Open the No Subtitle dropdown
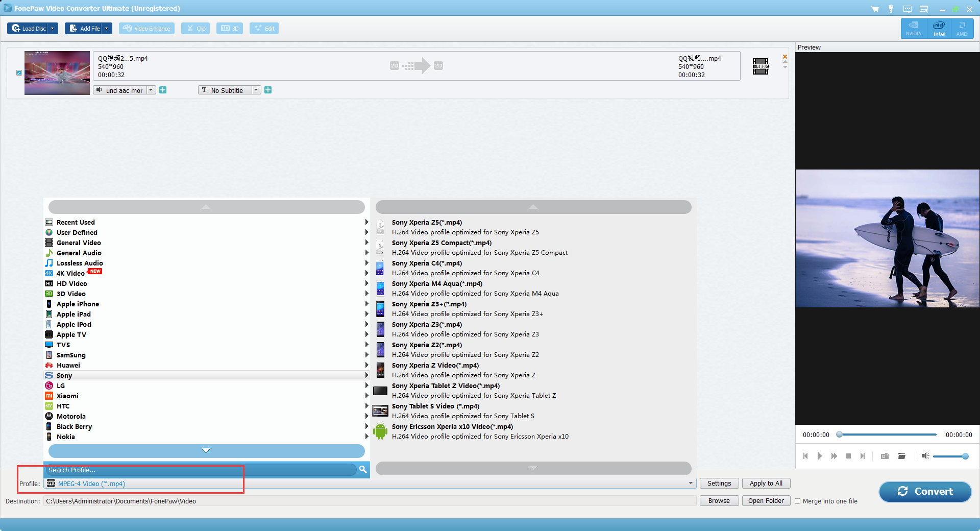The width and height of the screenshot is (980, 531). (256, 90)
